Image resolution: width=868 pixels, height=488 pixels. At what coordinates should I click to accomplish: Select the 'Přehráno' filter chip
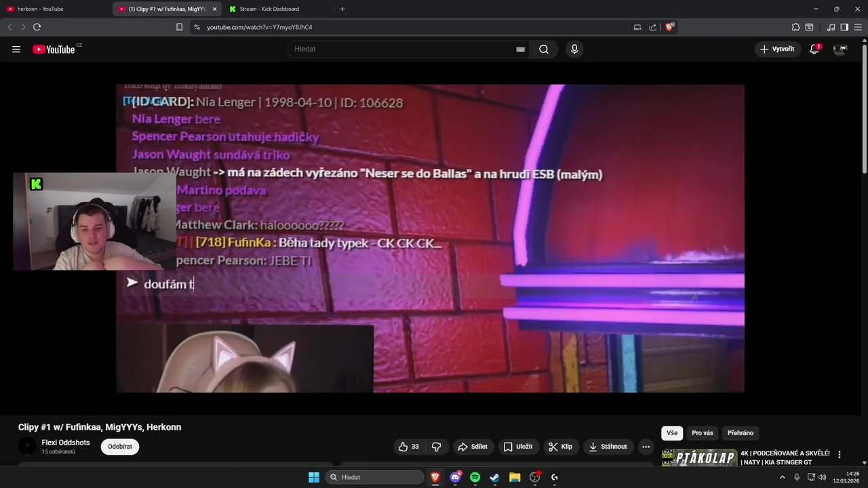coord(741,433)
